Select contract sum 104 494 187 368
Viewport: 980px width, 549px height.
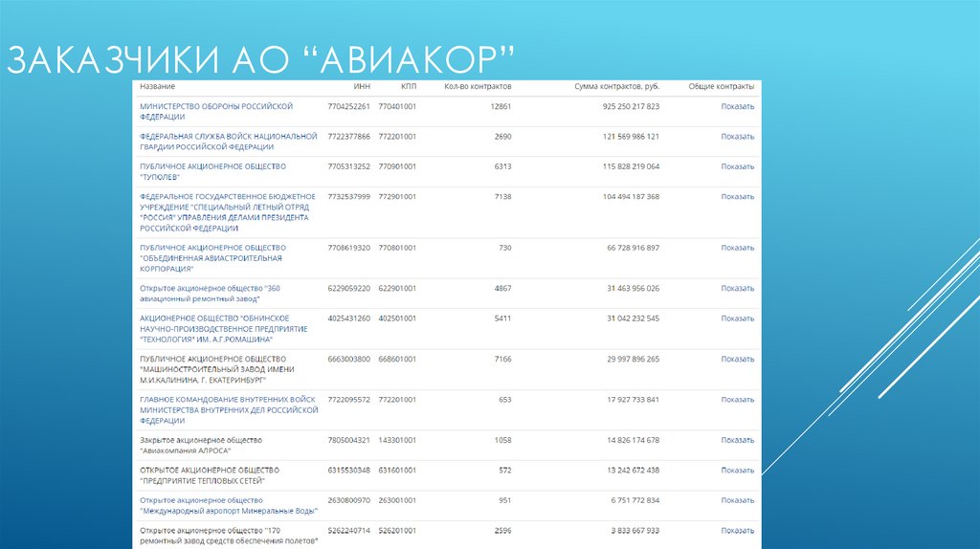tap(631, 196)
